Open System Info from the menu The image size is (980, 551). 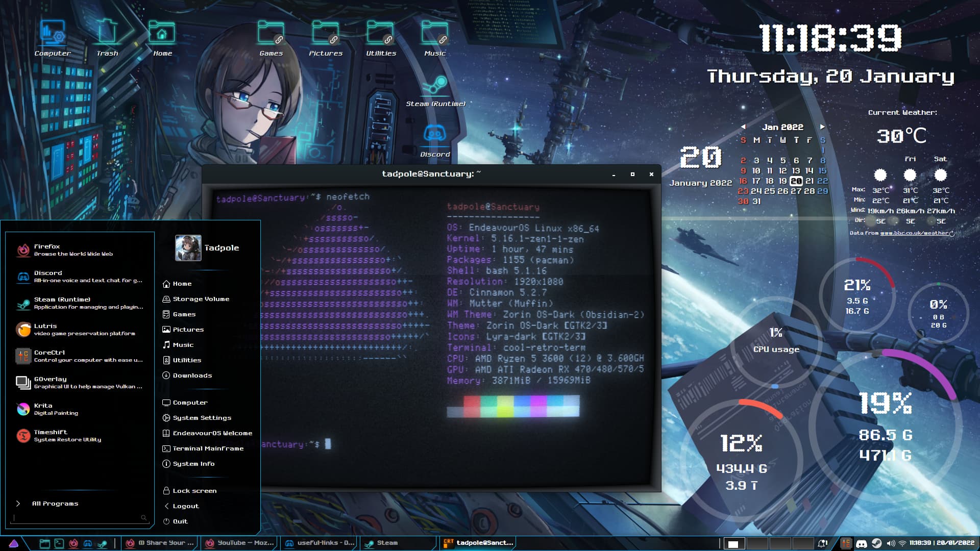[188, 464]
